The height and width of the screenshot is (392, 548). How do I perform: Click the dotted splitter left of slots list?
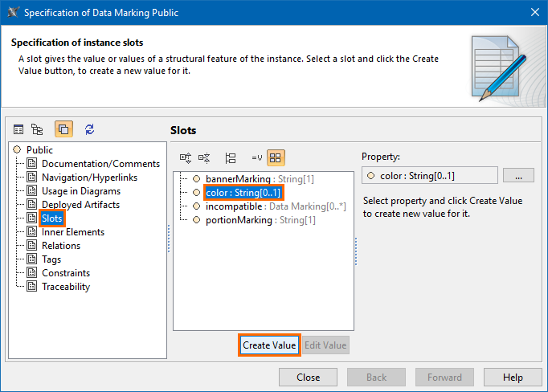click(169, 239)
